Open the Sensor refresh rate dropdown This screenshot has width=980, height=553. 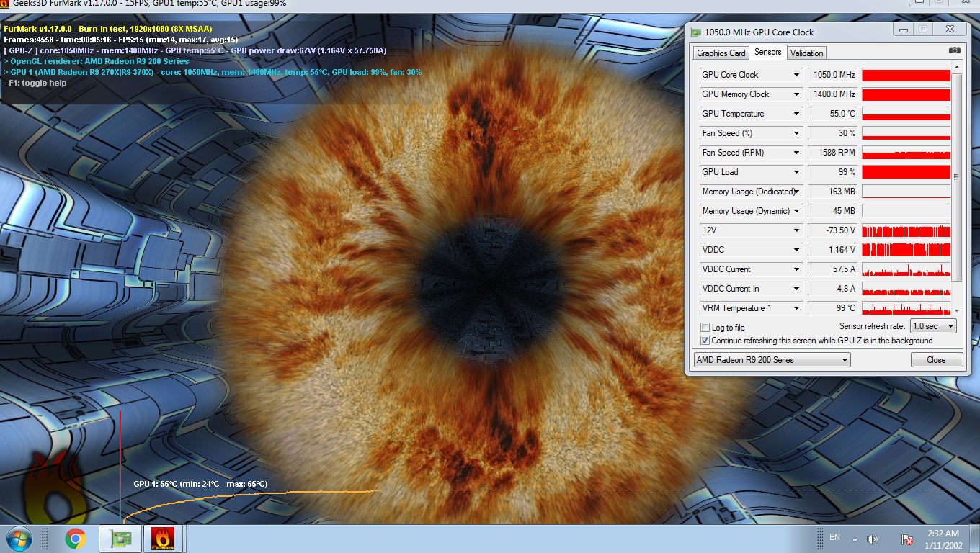pos(933,326)
